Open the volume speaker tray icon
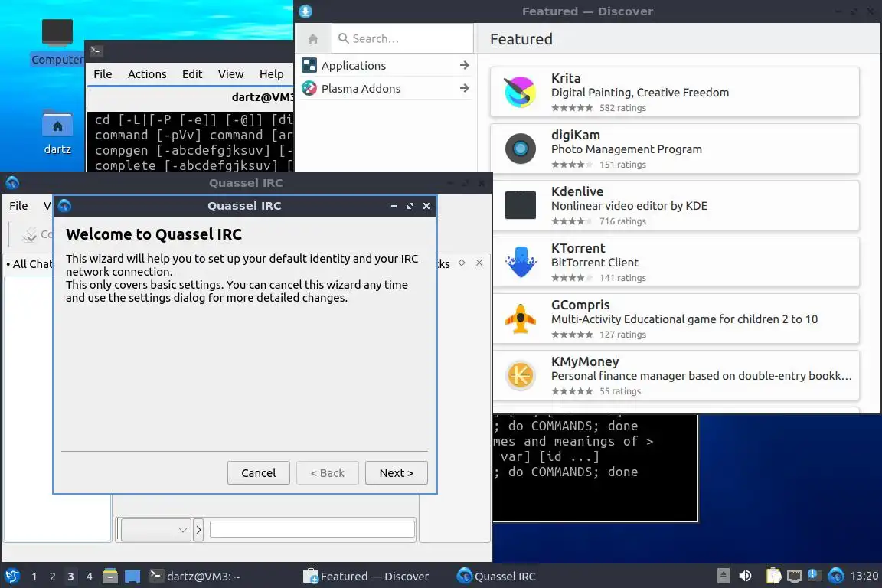Screen dimensions: 882x588 click(745, 576)
